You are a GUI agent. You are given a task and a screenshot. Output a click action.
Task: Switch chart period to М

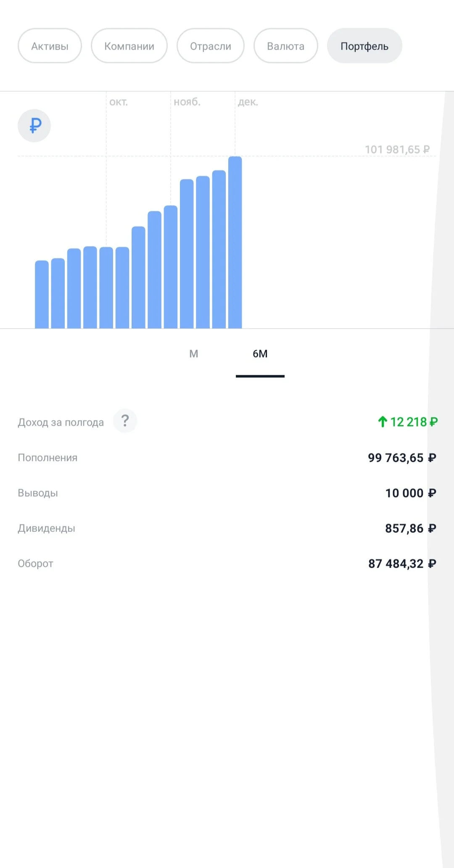[193, 354]
